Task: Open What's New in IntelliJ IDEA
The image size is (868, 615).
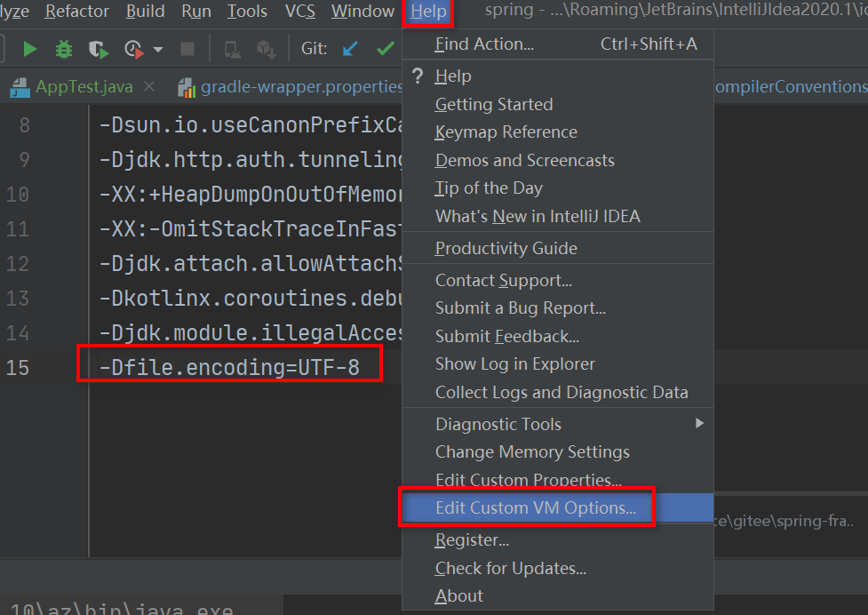Action: 558,216
